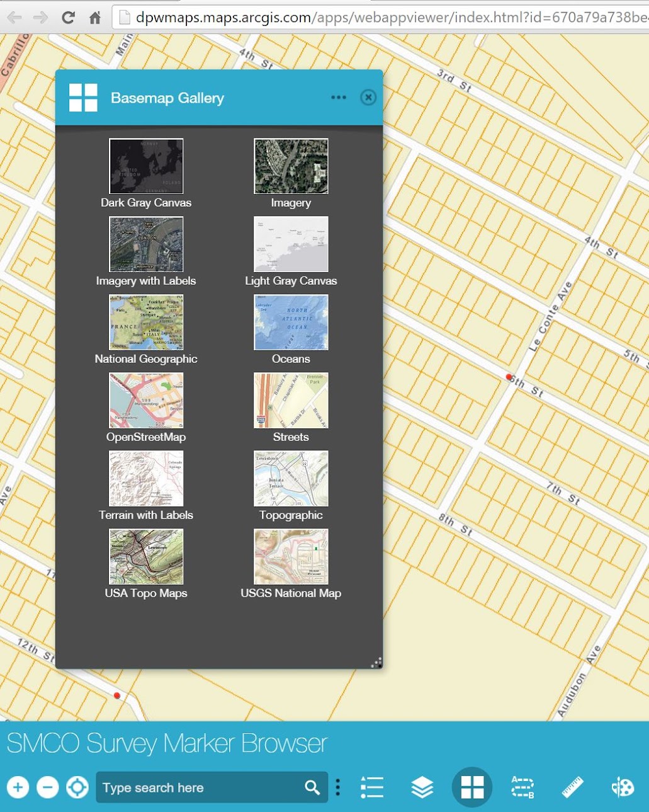
Task: Zoom in with the plus button
Action: click(x=18, y=787)
